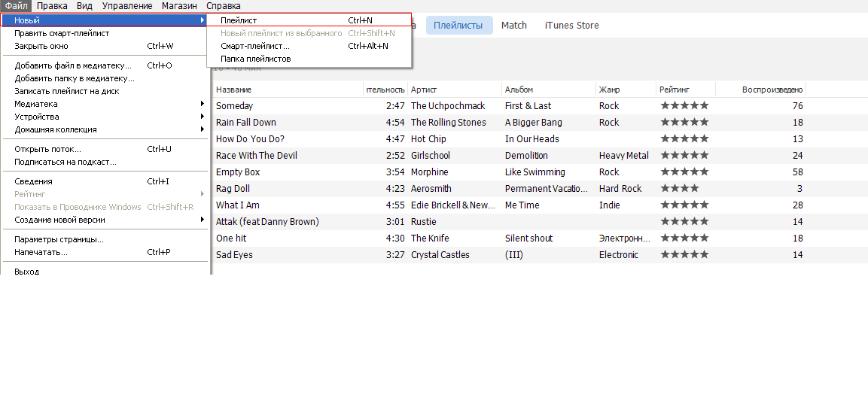Select the song Sad Eyes
The image size is (868, 401).
(x=234, y=255)
